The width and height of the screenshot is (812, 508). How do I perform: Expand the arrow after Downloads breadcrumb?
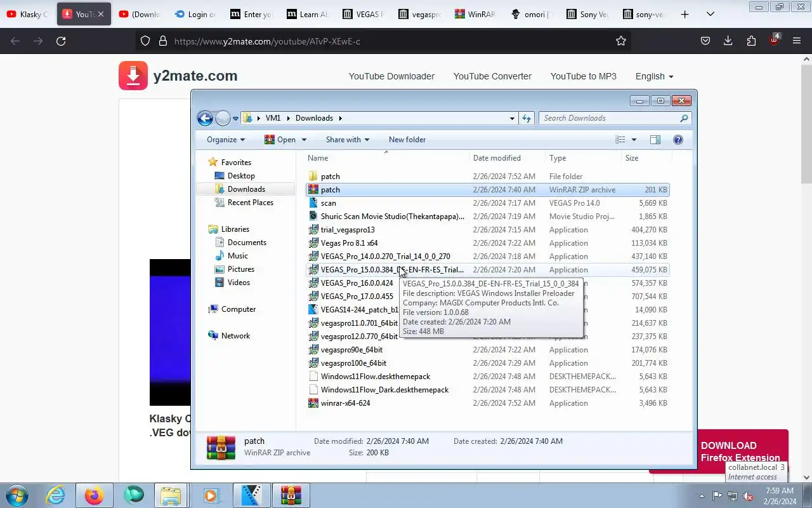[340, 118]
